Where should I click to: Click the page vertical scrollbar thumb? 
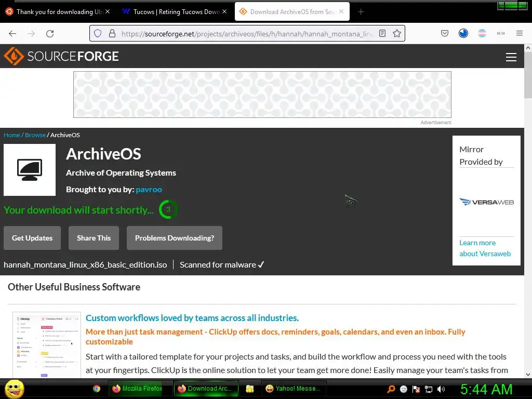(x=528, y=75)
